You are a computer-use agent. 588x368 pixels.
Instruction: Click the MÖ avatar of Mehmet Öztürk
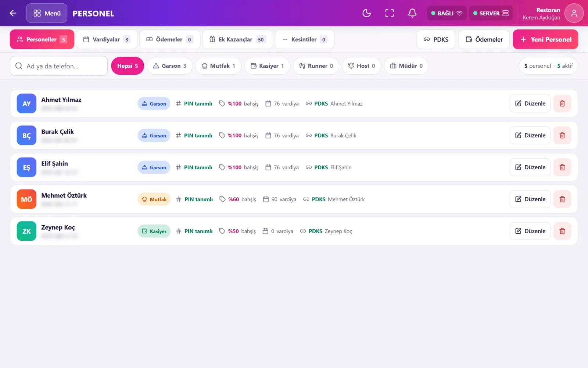26,199
